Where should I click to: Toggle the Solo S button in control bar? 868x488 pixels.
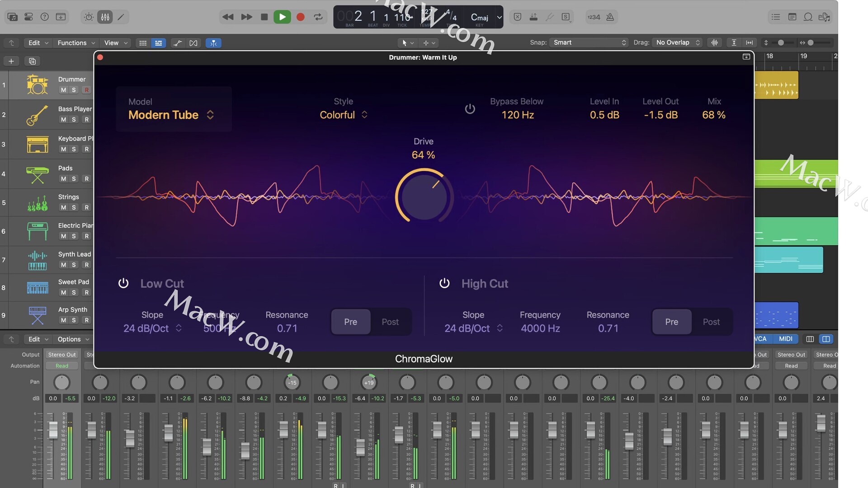pyautogui.click(x=566, y=17)
